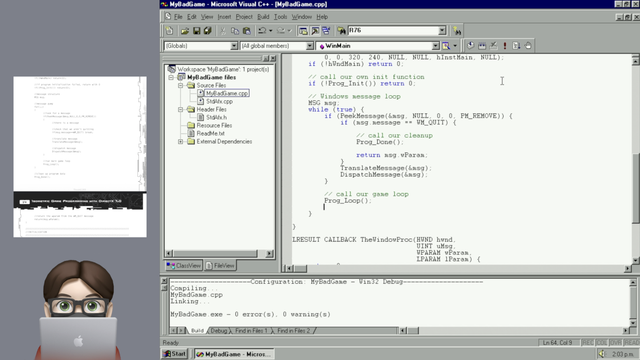Click the Stop Build toolbar icon
This screenshot has width=640, height=360.
tap(493, 46)
